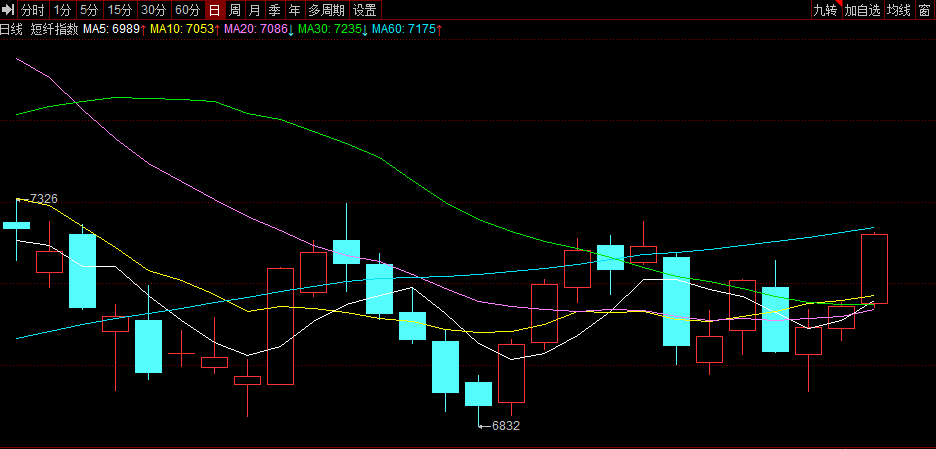This screenshot has width=936, height=449.
Task: Click the 日线 label
Action: click(11, 29)
